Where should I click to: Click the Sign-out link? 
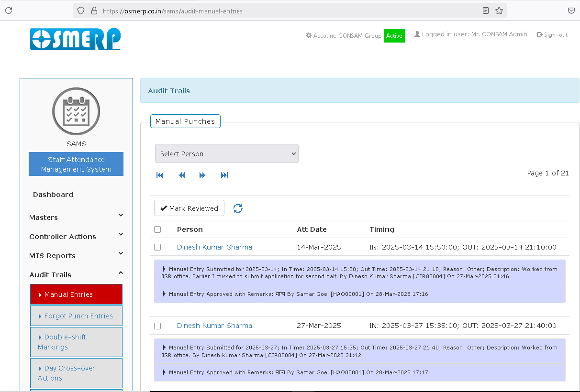pos(552,35)
